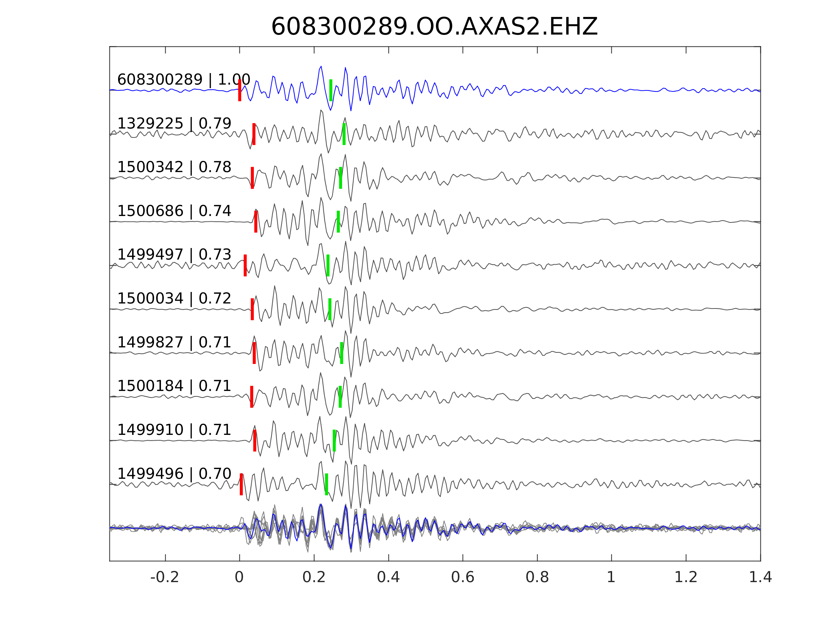Click the x-axis tick label 1.4
Viewport: 840px width, 630px height.
tap(760, 577)
